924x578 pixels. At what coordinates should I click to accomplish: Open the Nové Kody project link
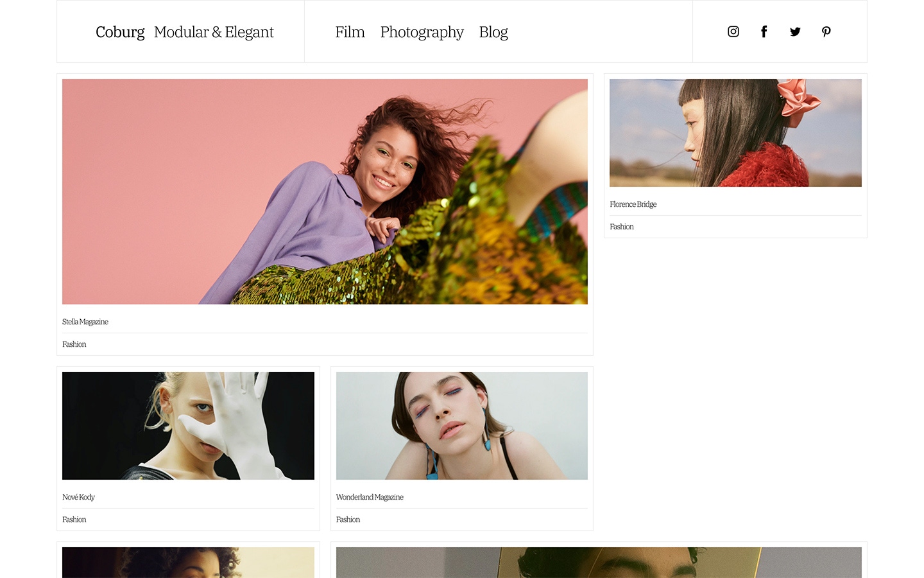[78, 496]
